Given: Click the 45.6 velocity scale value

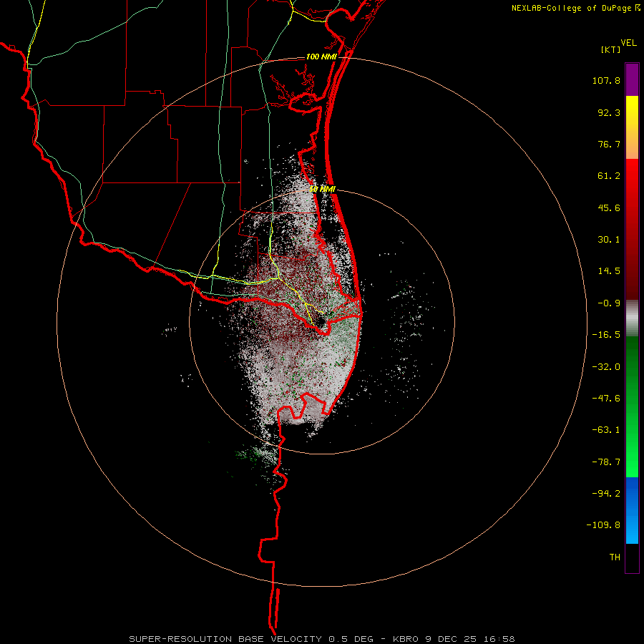Looking at the screenshot, I should tap(609, 208).
